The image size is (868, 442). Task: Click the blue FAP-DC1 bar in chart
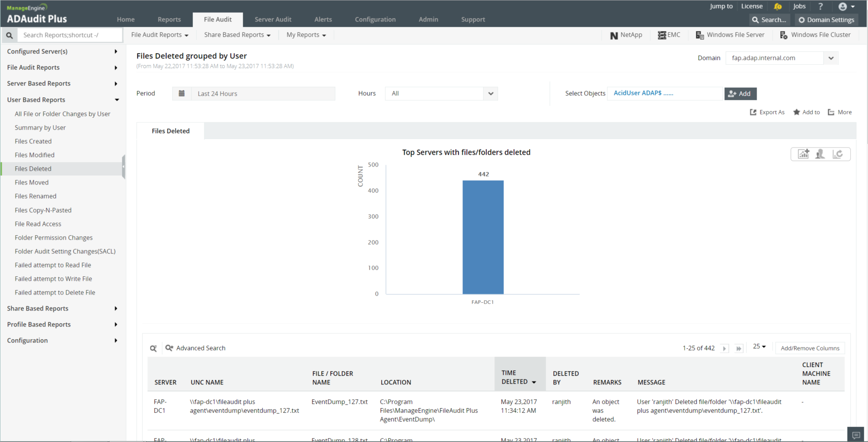tap(483, 237)
